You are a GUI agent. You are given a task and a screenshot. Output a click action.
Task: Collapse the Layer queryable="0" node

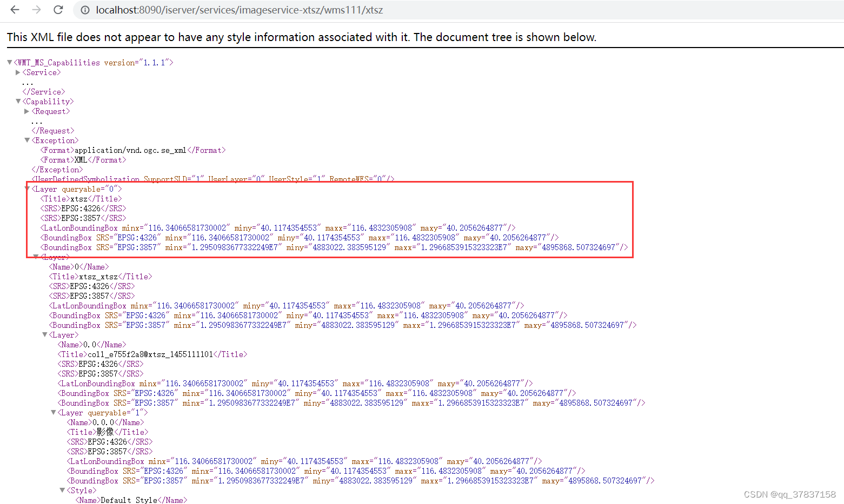27,189
